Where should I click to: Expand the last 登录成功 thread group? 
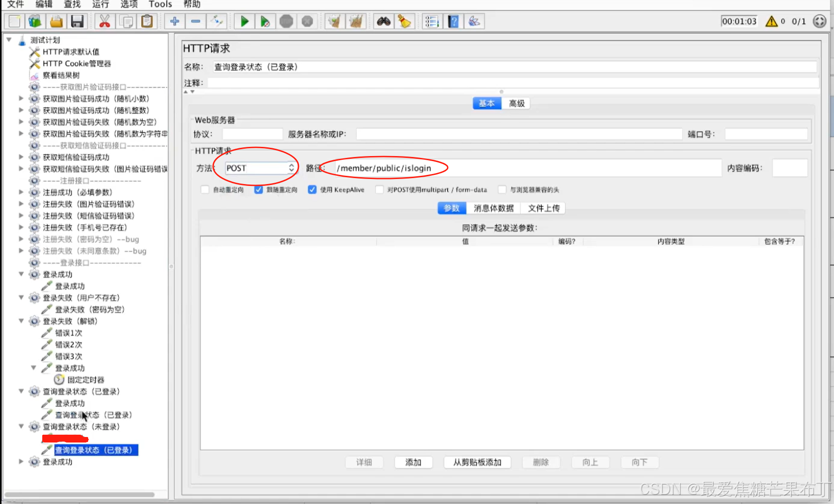pyautogui.click(x=21, y=461)
